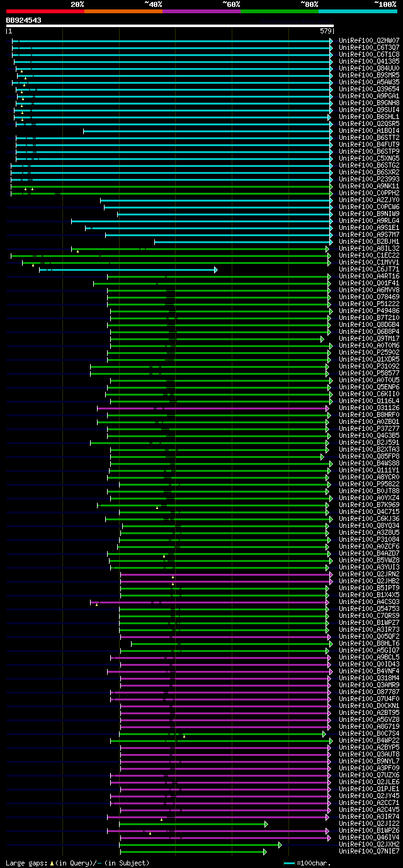Viewport: 403px width, 868px height.
Task: Click label UniRef100_C5XNG5
Action: coord(369,158)
